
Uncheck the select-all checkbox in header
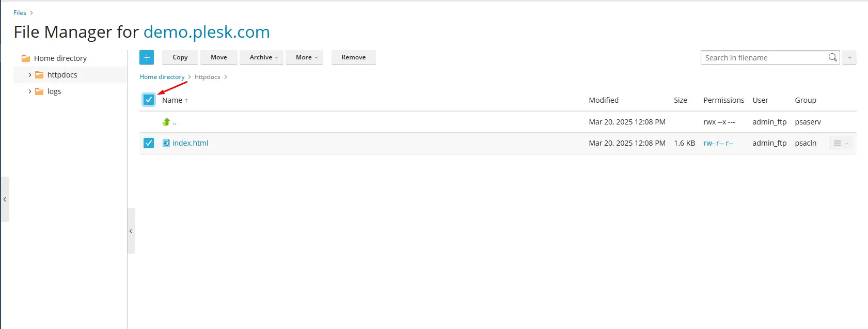coord(149,100)
